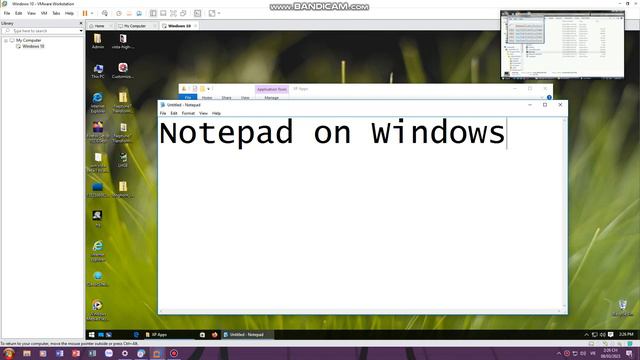
Task: Click the Recycle Bin desktop icon
Action: [622, 308]
